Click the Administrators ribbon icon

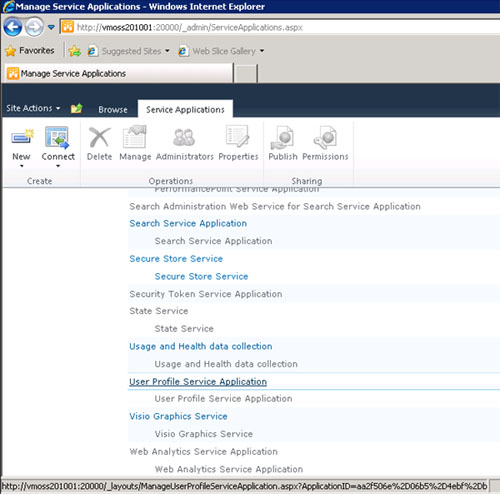tap(184, 137)
